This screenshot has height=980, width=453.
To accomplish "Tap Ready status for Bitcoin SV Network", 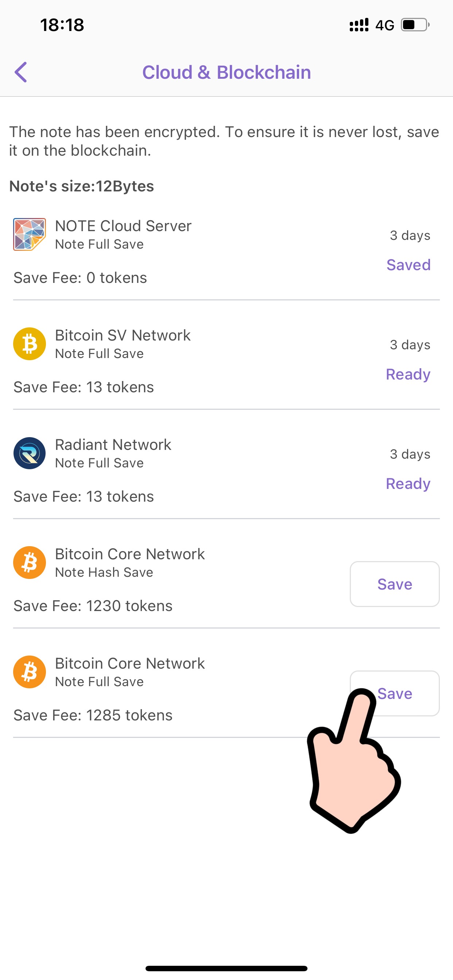I will pos(408,374).
